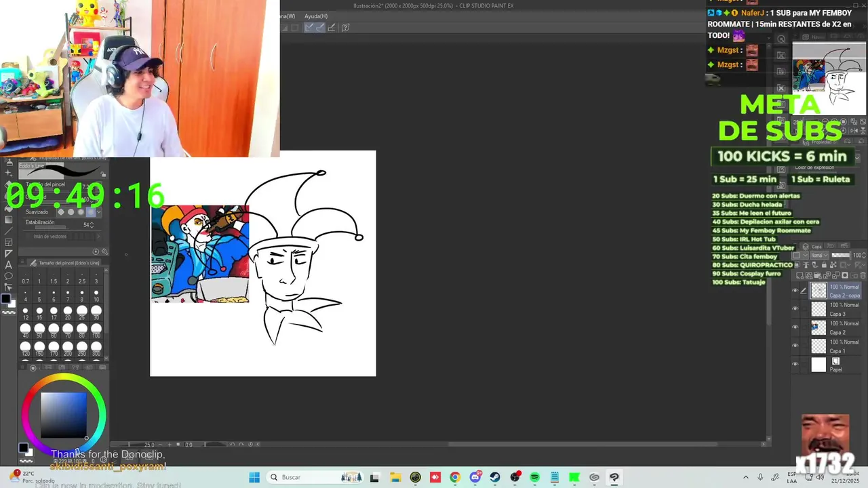Select the Balloon tool
The height and width of the screenshot is (488, 868).
tap(8, 276)
